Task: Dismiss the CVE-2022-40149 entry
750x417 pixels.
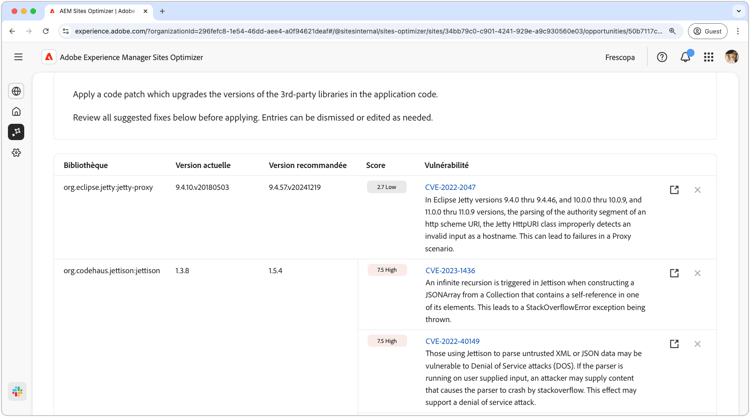Action: tap(697, 344)
